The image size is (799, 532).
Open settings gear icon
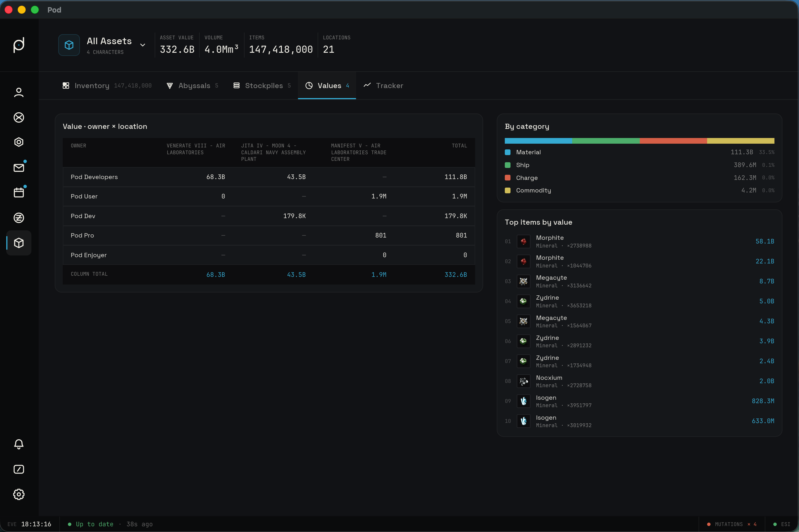pos(19,494)
